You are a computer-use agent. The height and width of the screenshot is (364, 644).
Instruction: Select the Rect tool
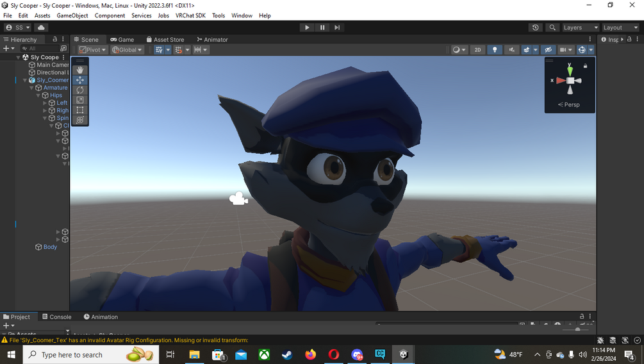click(79, 110)
